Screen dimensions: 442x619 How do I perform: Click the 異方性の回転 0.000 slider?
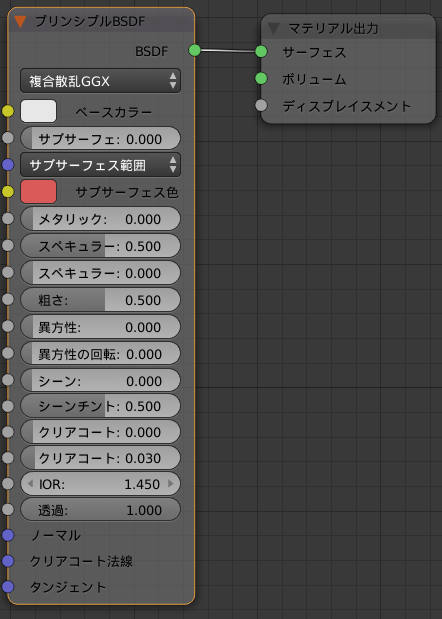(x=101, y=353)
